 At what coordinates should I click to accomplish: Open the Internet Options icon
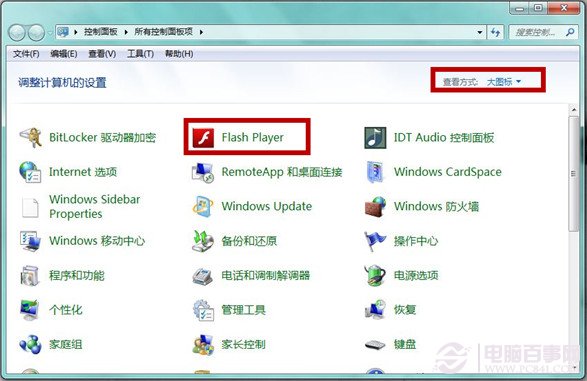(30, 172)
